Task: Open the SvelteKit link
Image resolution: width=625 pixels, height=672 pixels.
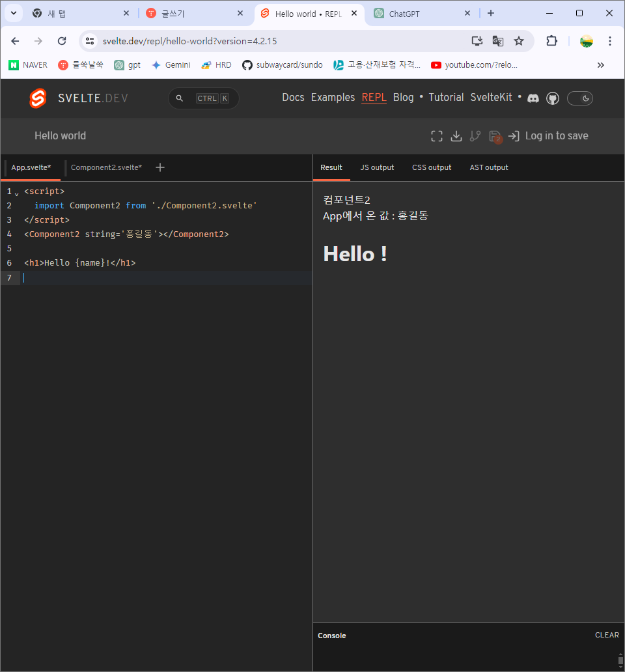Action: [x=491, y=97]
